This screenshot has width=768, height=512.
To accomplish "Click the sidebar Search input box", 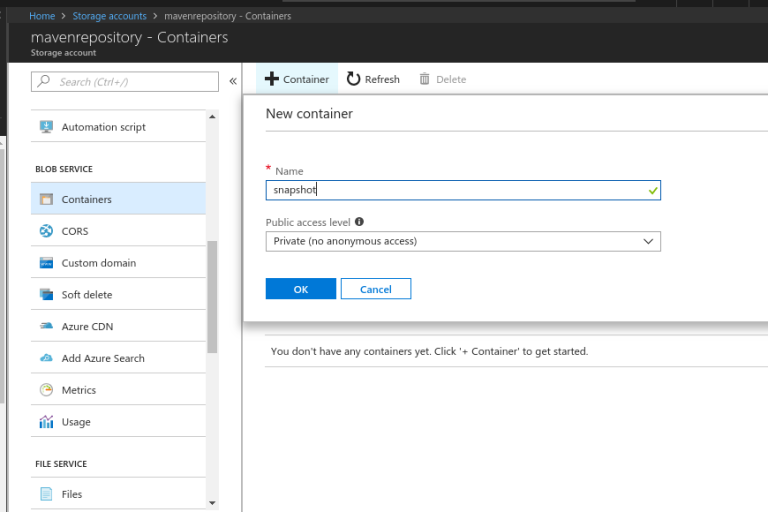I will click(x=124, y=81).
